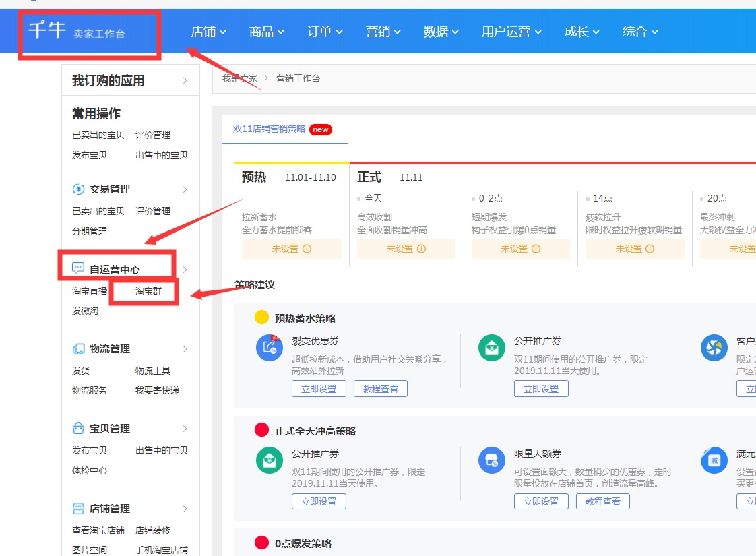Image resolution: width=756 pixels, height=556 pixels.
Task: Click 未设置 under 全天 高效收割
Action: click(x=406, y=249)
